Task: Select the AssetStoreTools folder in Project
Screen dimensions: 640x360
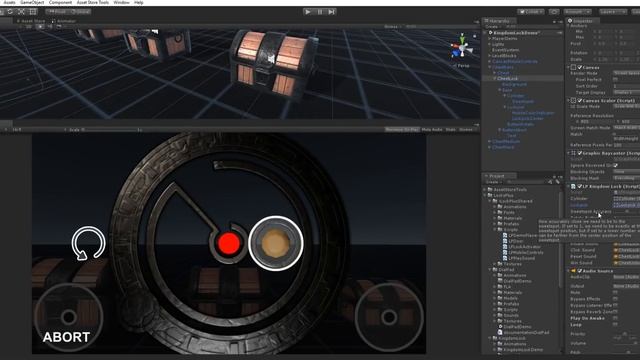Action: click(510, 190)
